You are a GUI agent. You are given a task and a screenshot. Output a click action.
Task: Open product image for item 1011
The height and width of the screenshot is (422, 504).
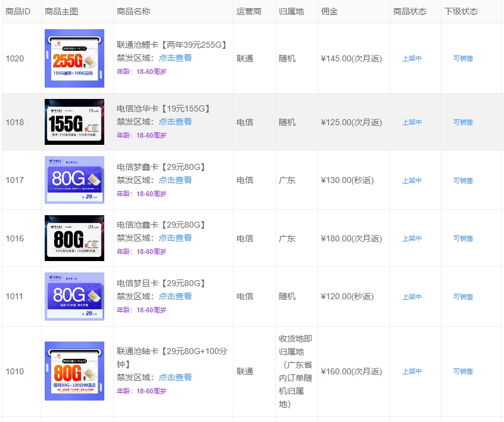[74, 296]
